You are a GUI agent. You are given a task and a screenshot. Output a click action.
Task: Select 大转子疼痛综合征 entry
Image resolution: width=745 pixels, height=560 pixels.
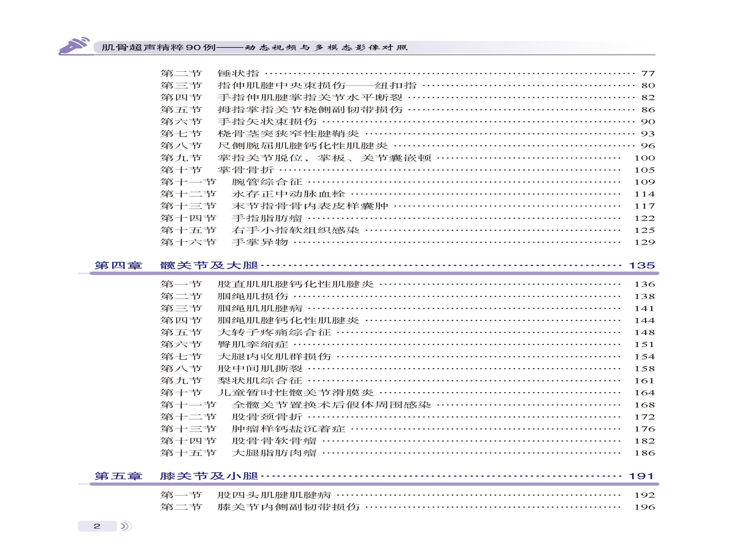274,333
